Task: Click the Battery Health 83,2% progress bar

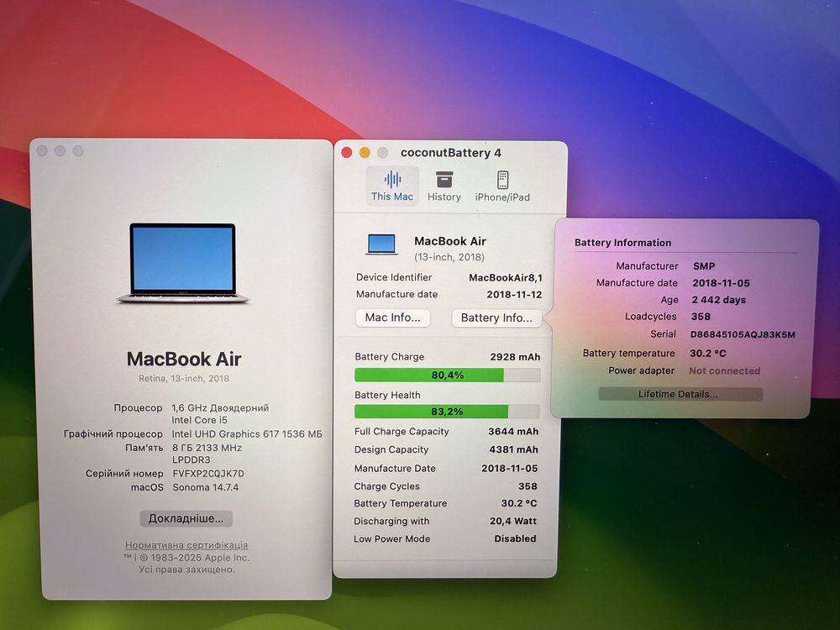Action: tap(447, 412)
